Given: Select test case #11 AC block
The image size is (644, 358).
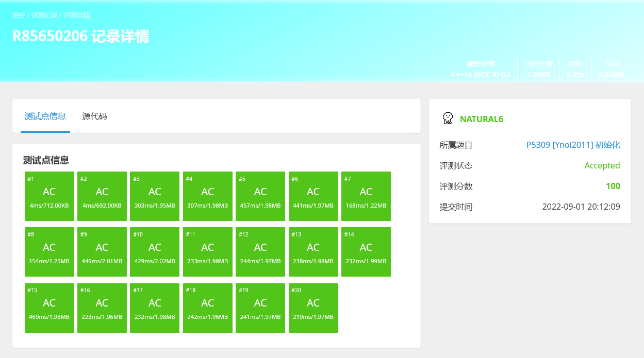Looking at the screenshot, I should click(208, 252).
